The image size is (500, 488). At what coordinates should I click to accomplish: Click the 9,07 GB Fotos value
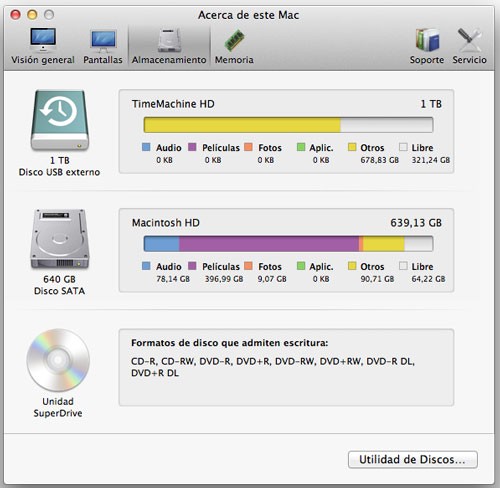[272, 279]
